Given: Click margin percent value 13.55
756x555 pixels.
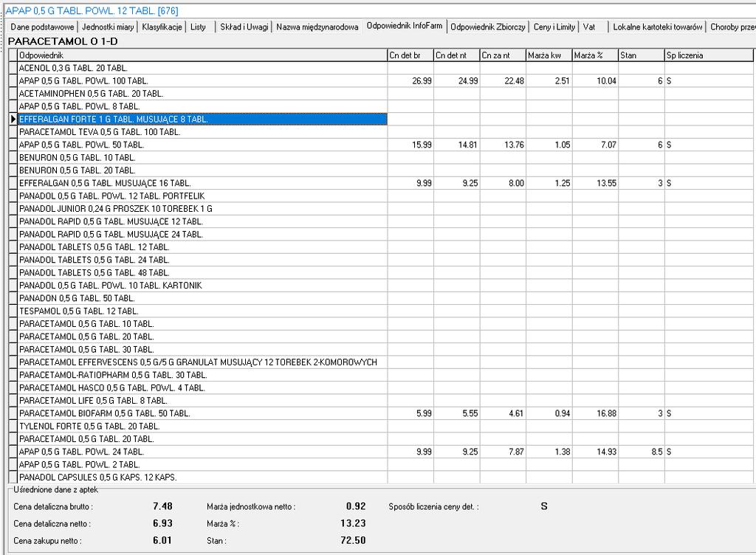Looking at the screenshot, I should 606,183.
